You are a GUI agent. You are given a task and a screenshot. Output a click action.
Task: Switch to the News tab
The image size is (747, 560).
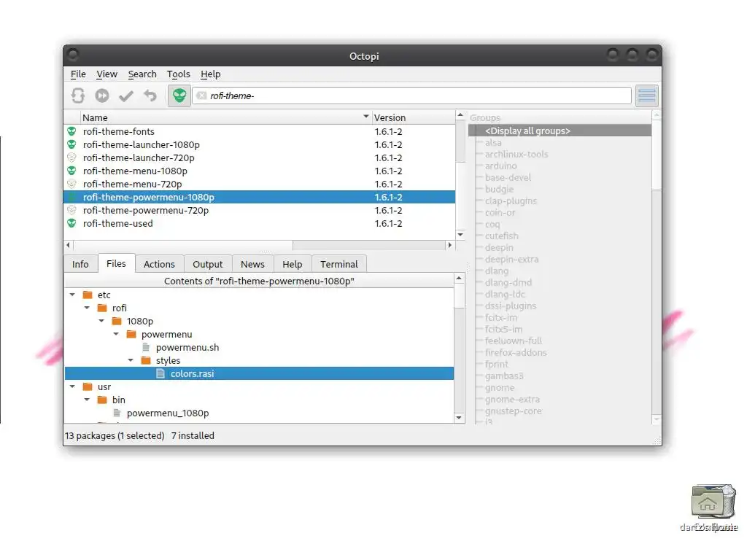click(252, 264)
